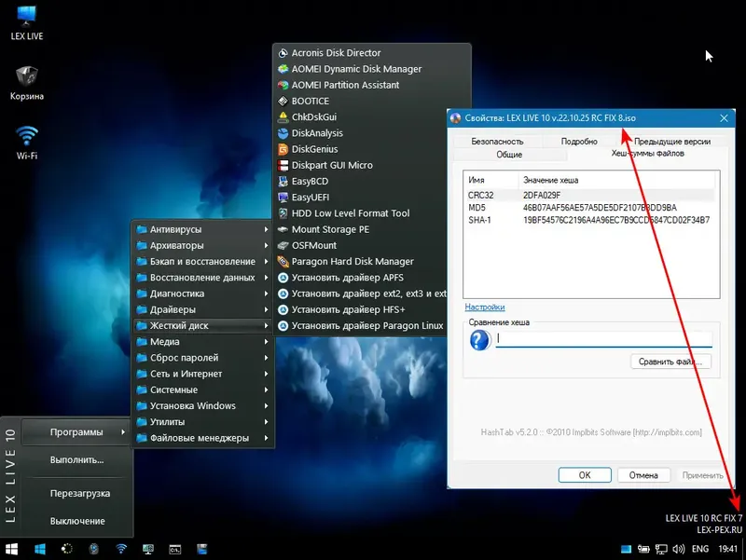
Task: Open the Файловые менеджеры category
Action: click(202, 438)
